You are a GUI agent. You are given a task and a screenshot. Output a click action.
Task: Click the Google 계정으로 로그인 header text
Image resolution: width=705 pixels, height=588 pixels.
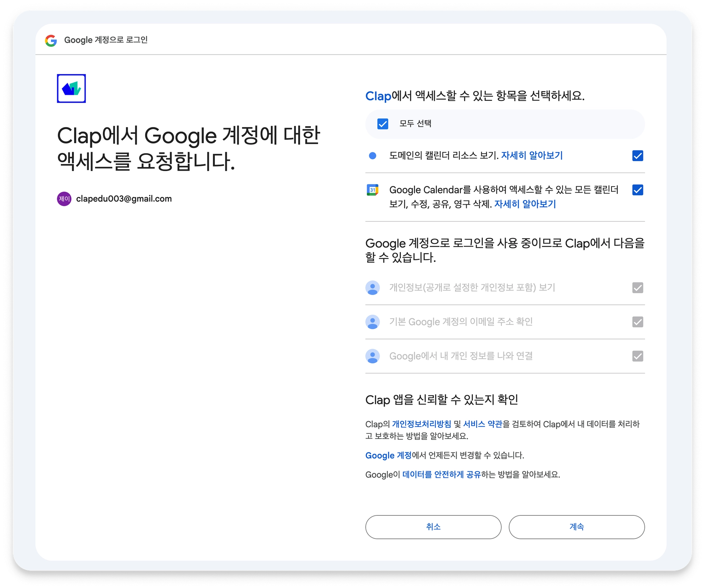pyautogui.click(x=106, y=40)
